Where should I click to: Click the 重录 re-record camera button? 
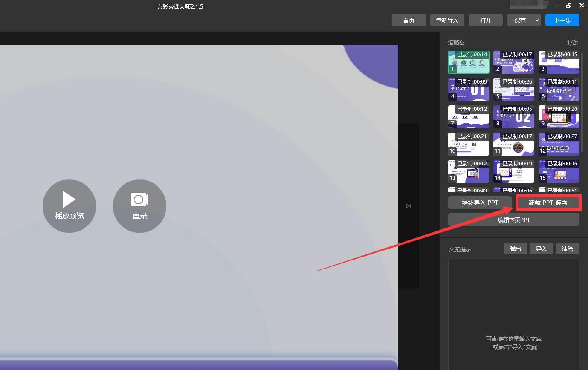coord(139,206)
